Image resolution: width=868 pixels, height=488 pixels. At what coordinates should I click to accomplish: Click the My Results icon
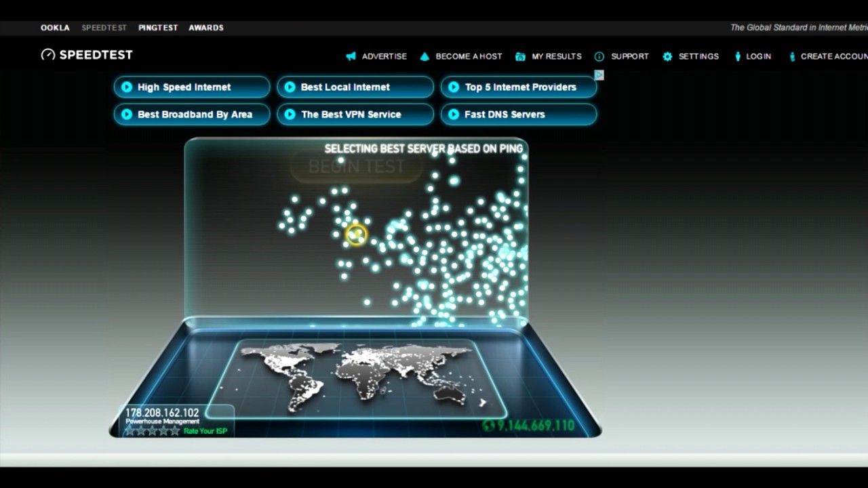pyautogui.click(x=520, y=56)
